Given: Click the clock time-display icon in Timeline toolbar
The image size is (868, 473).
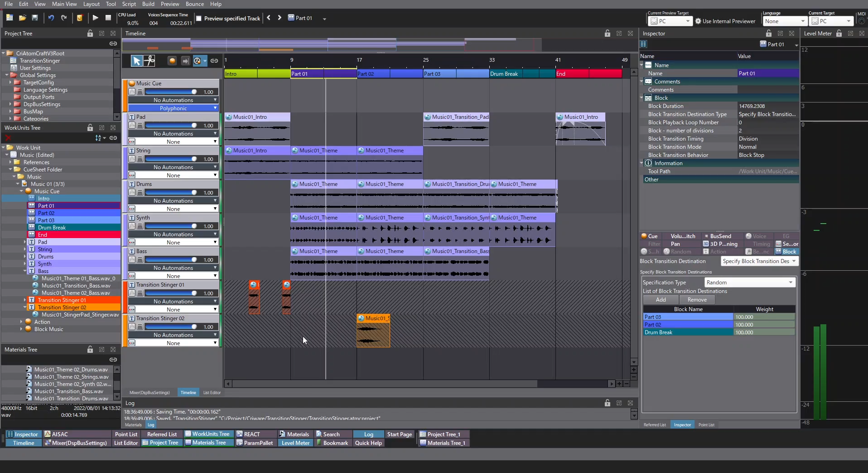Looking at the screenshot, I should click(x=197, y=60).
